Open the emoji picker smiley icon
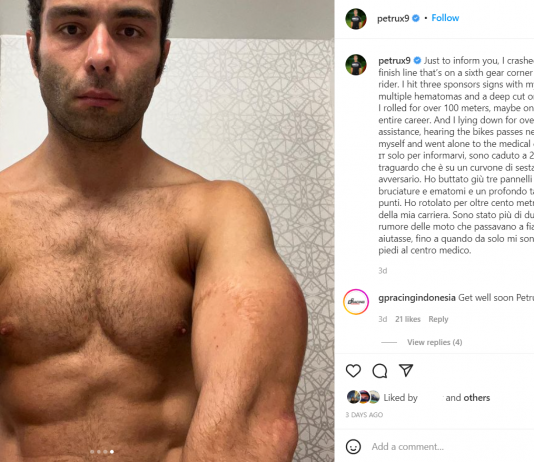534x462 pixels. tap(353, 446)
